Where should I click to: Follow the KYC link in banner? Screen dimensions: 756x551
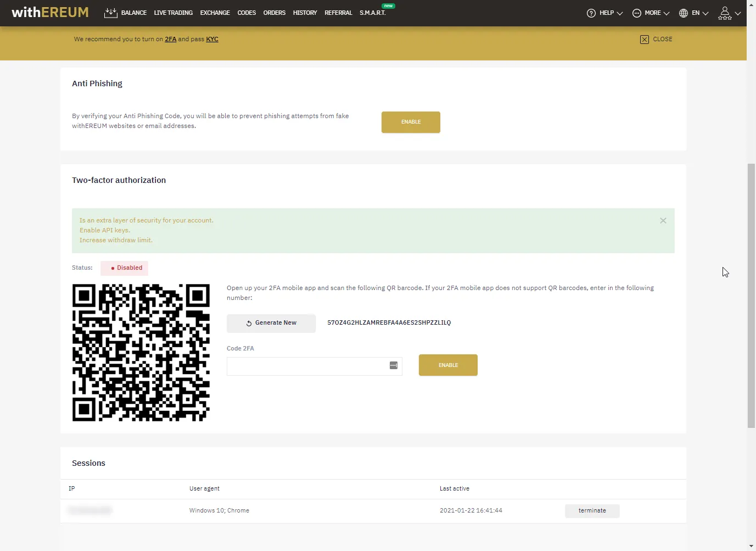coord(212,39)
